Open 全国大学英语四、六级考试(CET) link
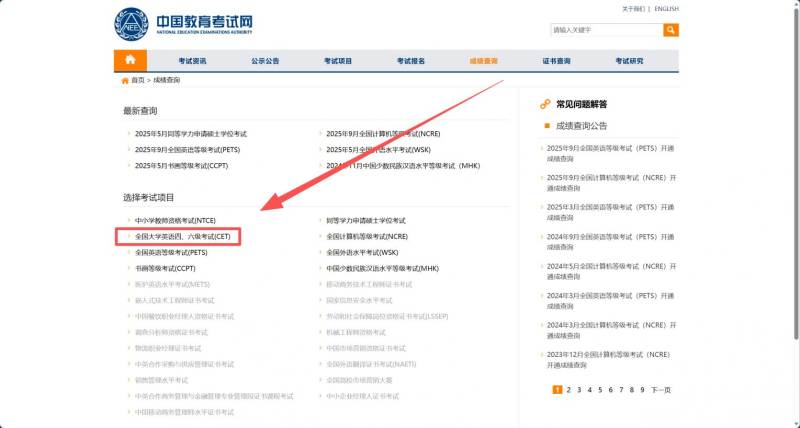 [x=182, y=237]
